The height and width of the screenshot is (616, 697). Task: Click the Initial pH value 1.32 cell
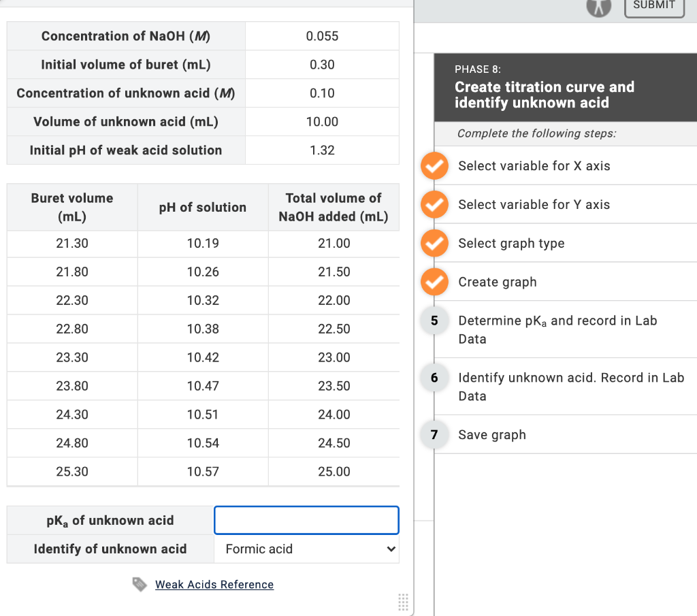click(x=321, y=150)
